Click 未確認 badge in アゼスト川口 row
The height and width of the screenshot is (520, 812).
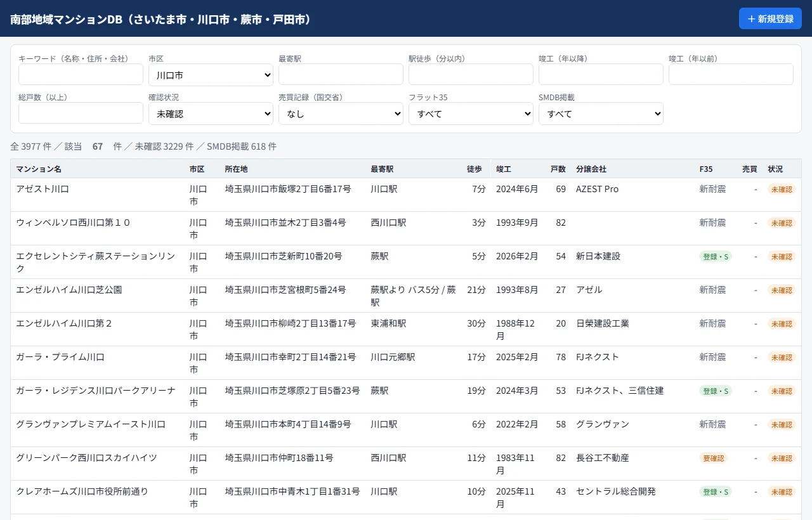pyautogui.click(x=782, y=189)
